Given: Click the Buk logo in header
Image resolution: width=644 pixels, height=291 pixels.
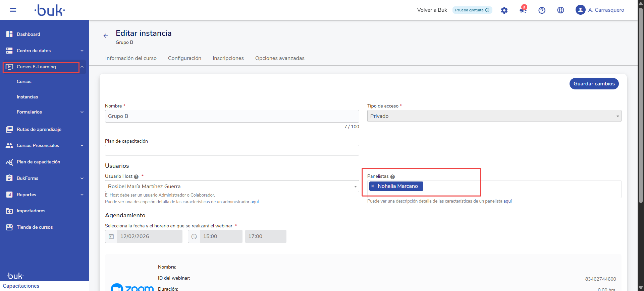Looking at the screenshot, I should coord(50,10).
